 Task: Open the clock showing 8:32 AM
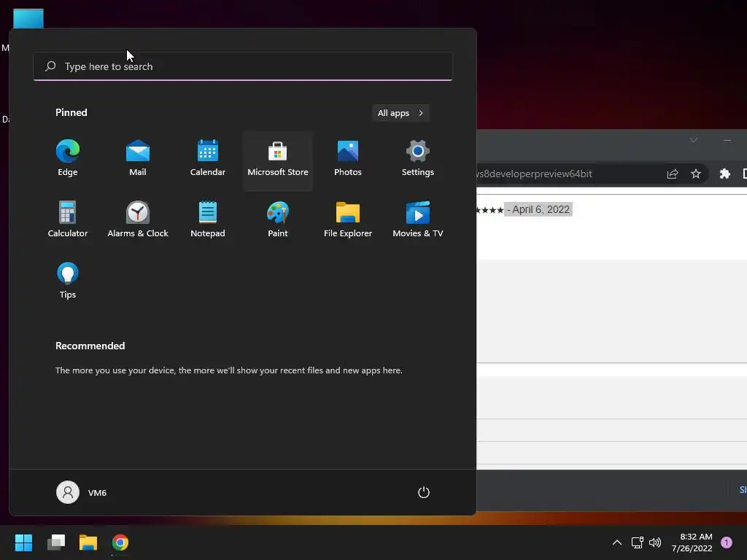tap(692, 542)
